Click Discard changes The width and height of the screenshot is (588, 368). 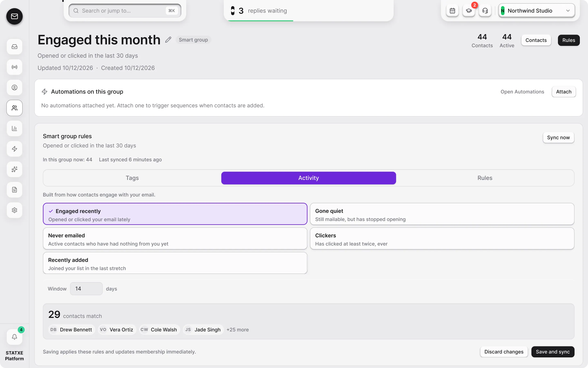click(504, 352)
